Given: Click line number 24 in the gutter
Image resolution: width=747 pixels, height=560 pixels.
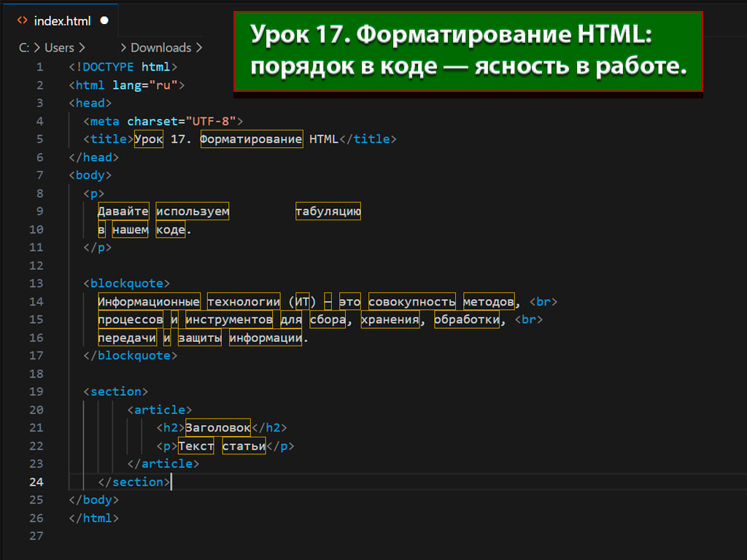Looking at the screenshot, I should 36,482.
